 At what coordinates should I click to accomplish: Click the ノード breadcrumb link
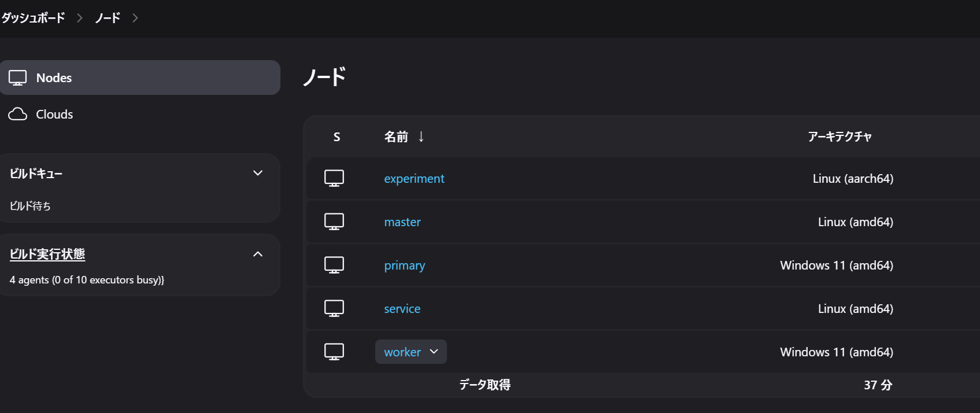(108, 18)
